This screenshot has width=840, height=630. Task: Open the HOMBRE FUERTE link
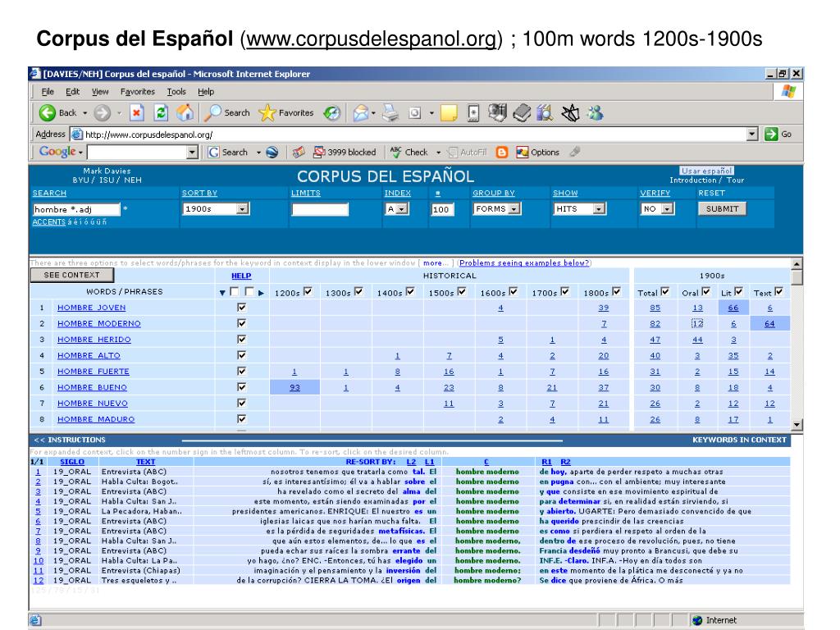click(x=94, y=372)
